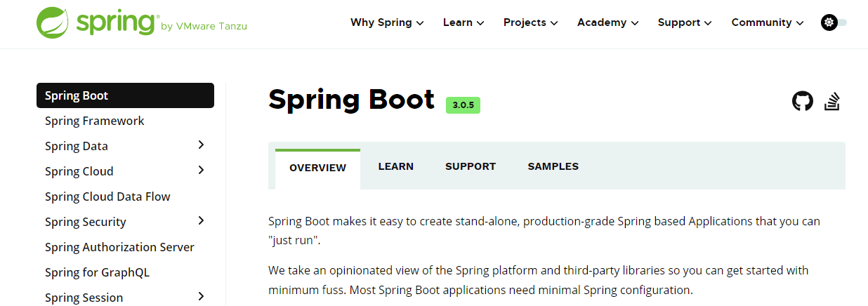Select the OVERVIEW tab

click(x=317, y=168)
